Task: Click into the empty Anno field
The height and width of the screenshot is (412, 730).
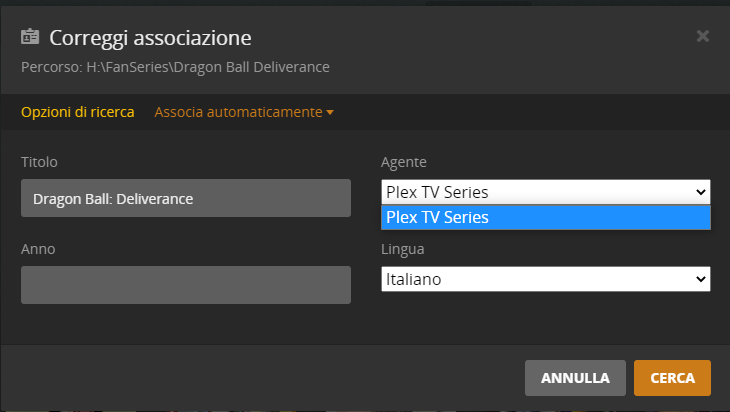Action: pyautogui.click(x=185, y=285)
